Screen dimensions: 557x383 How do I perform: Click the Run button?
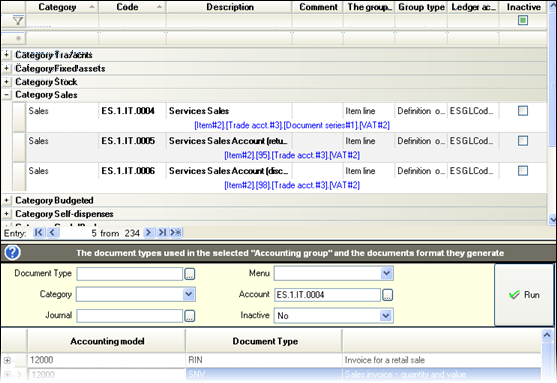pos(524,295)
